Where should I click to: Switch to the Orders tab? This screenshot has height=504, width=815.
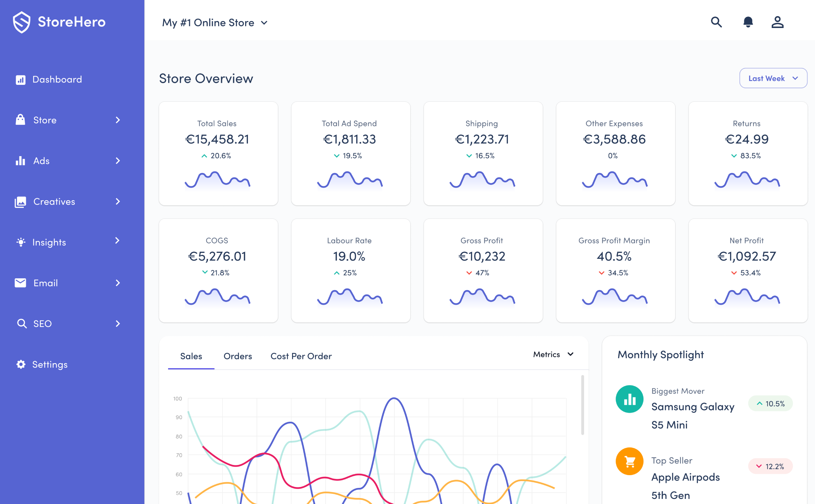point(238,356)
